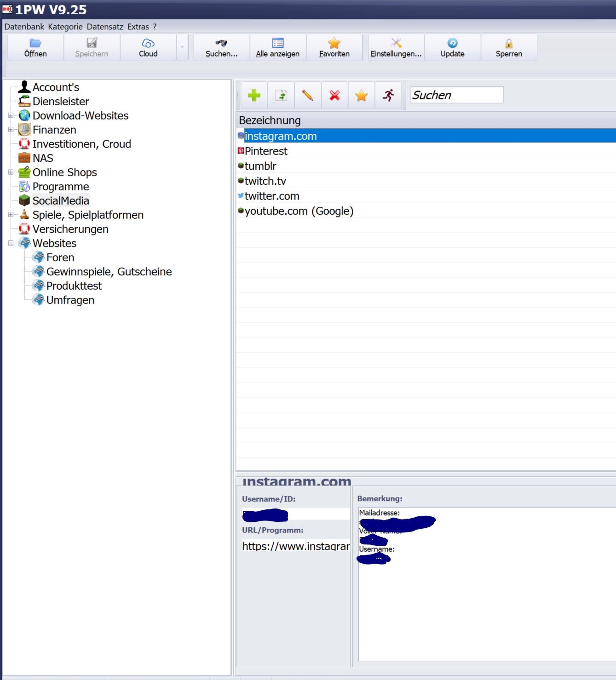Viewport: 616px width, 680px height.
Task: Click the star favorite icon above list
Action: click(361, 95)
